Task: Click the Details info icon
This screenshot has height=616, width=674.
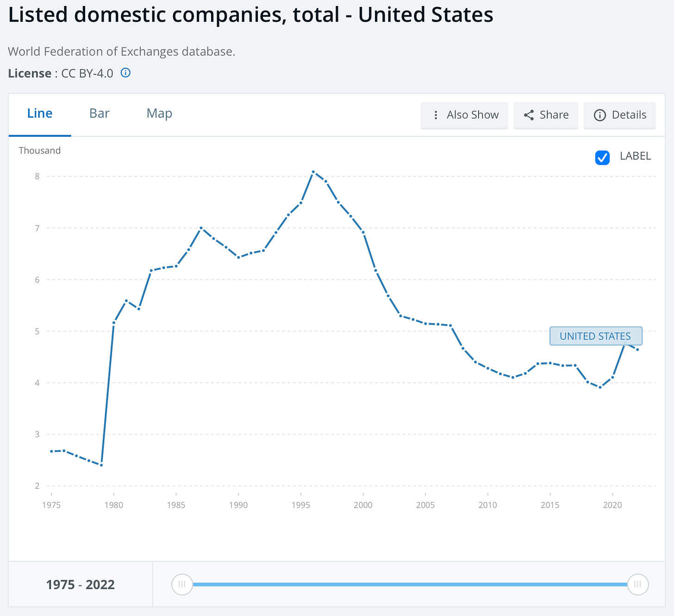Action: pyautogui.click(x=599, y=115)
